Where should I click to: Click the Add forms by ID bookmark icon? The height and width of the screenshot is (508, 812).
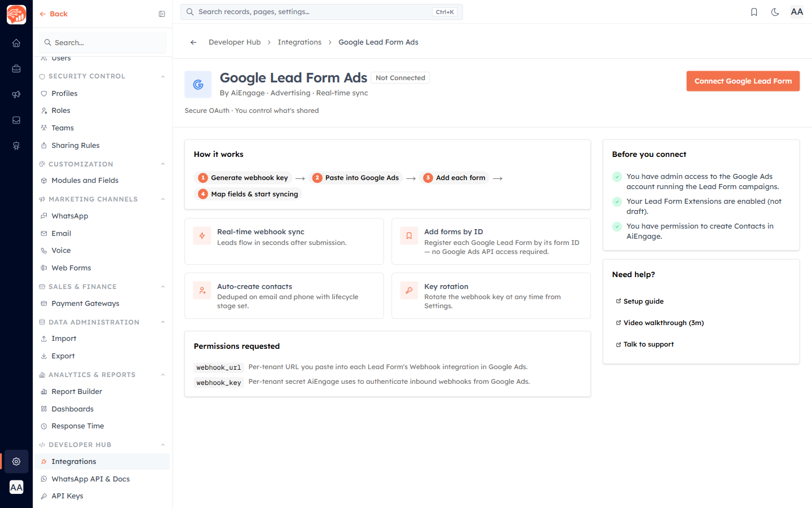(409, 236)
